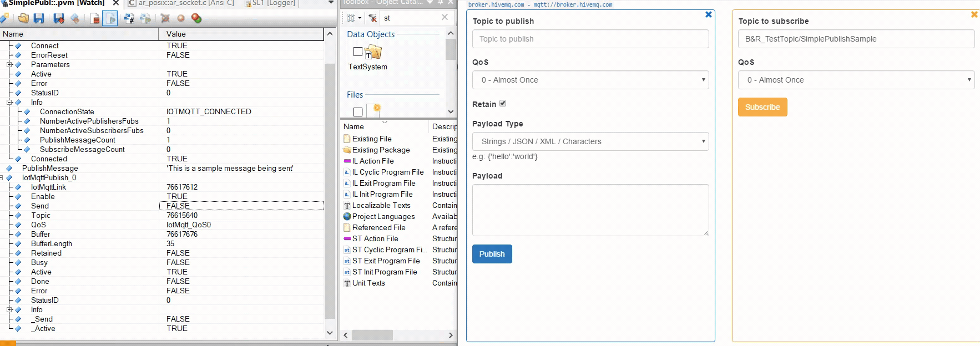Select IL Cyclic Program File icon
The width and height of the screenshot is (980, 346).
point(347,172)
